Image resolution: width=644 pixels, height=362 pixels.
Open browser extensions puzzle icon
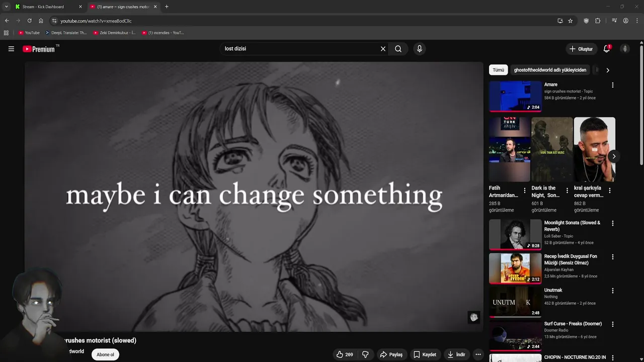tap(598, 21)
